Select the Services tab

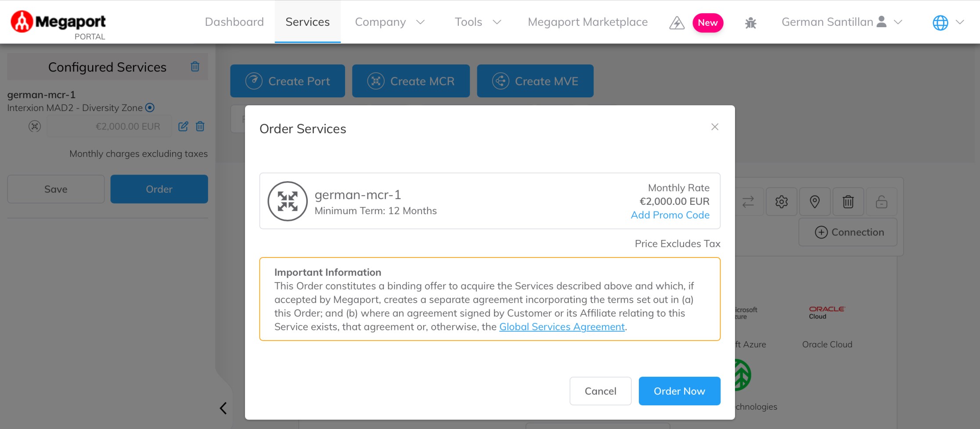[307, 22]
